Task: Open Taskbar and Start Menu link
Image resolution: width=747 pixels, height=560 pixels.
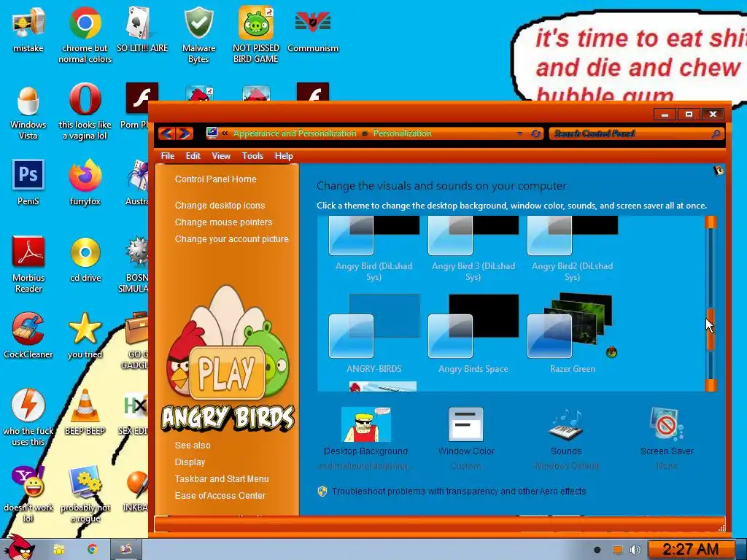Action: point(222,478)
